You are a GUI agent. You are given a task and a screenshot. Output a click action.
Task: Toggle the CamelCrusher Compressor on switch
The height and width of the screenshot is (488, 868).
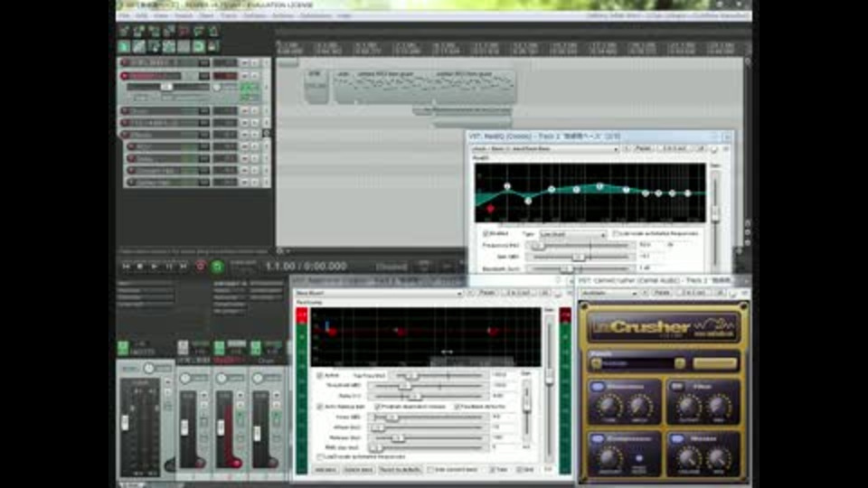[x=598, y=439]
